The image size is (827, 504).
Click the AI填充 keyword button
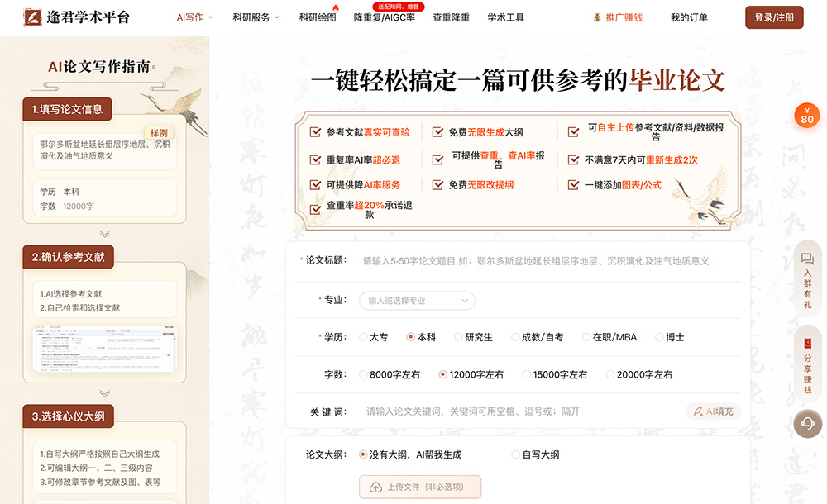(x=713, y=411)
